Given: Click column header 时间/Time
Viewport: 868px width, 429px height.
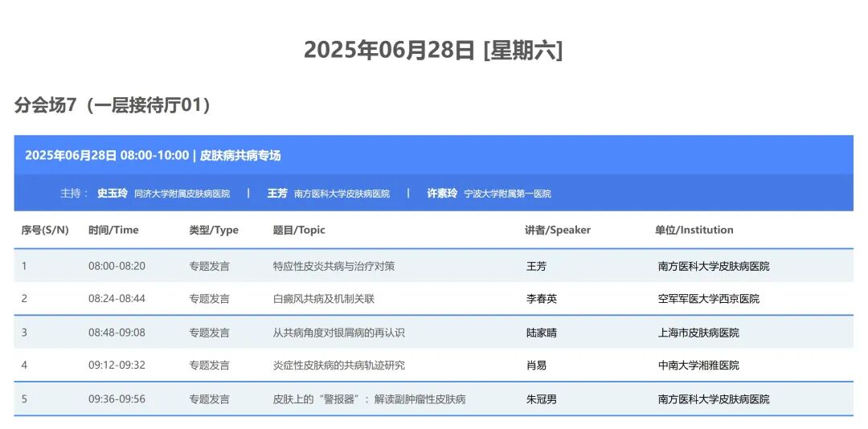Looking at the screenshot, I should coord(113,231).
